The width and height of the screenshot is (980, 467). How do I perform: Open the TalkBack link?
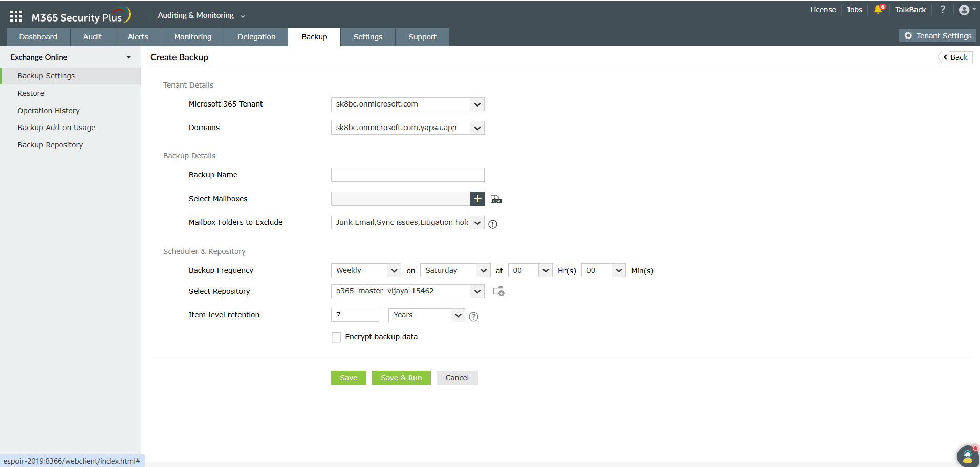coord(910,10)
